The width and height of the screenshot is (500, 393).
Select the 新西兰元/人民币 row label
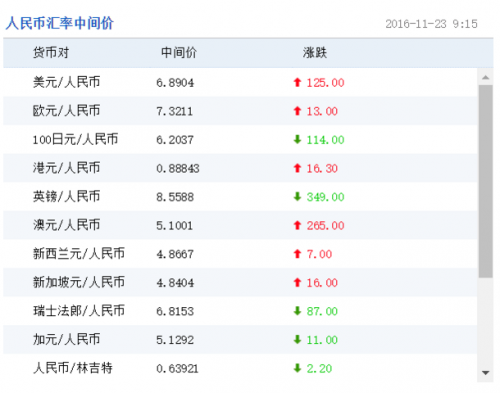79,254
